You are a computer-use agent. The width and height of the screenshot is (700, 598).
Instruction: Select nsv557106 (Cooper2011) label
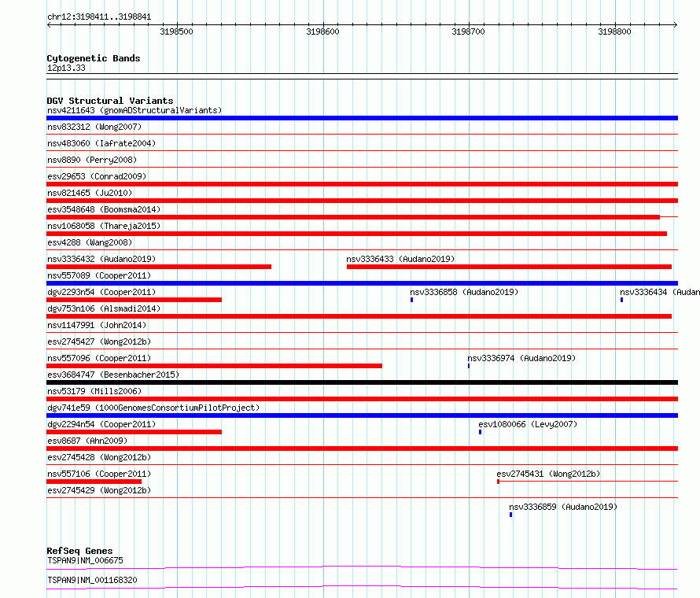pos(99,474)
